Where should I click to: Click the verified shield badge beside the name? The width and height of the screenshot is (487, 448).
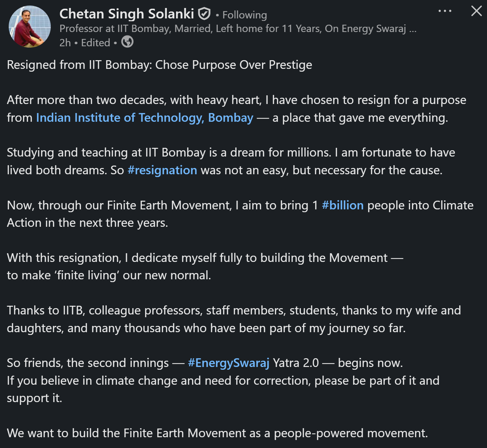pyautogui.click(x=204, y=14)
